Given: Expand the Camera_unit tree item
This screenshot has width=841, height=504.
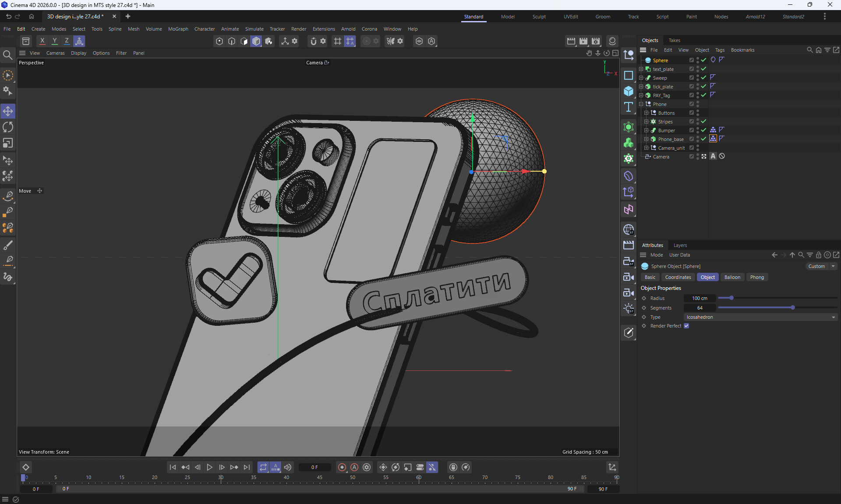Looking at the screenshot, I should point(646,148).
